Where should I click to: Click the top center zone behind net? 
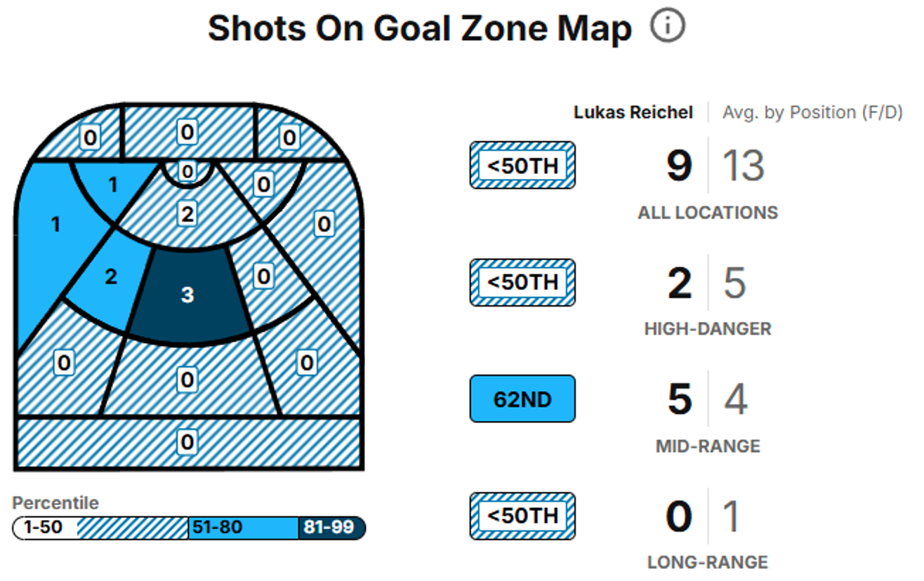tap(187, 132)
